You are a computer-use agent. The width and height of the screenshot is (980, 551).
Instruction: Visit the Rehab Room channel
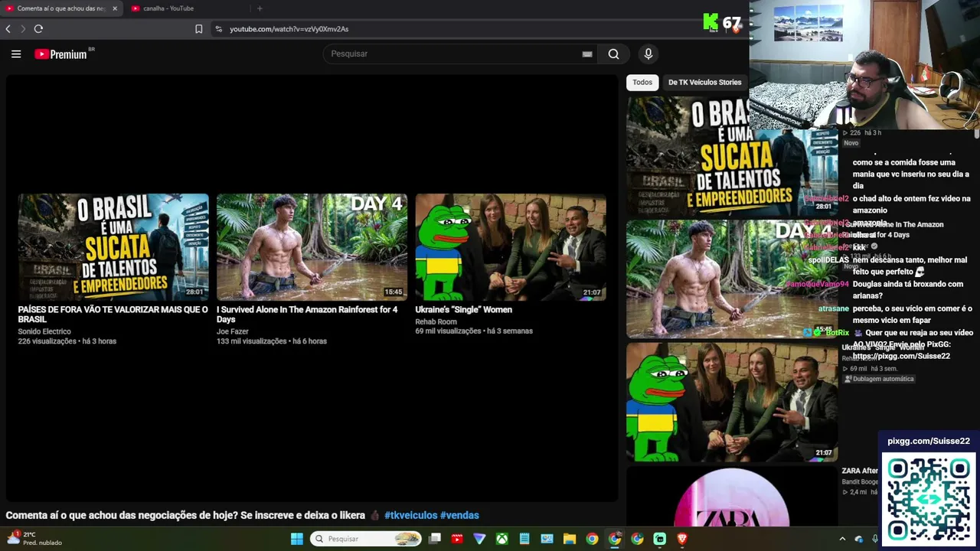pyautogui.click(x=436, y=321)
